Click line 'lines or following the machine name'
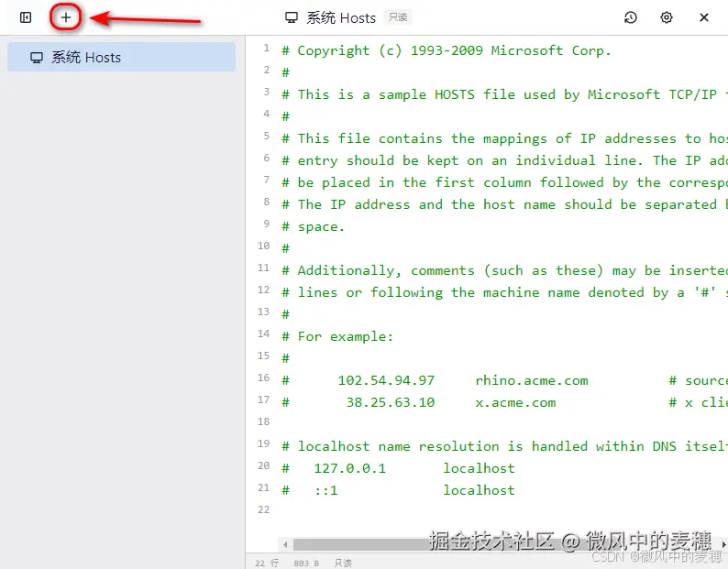This screenshot has height=569, width=728. pyautogui.click(x=504, y=292)
